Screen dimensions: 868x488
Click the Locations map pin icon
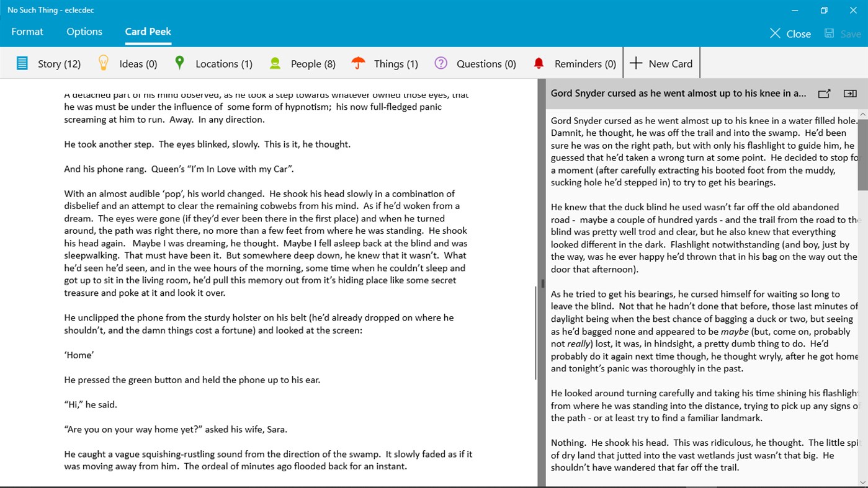click(179, 63)
